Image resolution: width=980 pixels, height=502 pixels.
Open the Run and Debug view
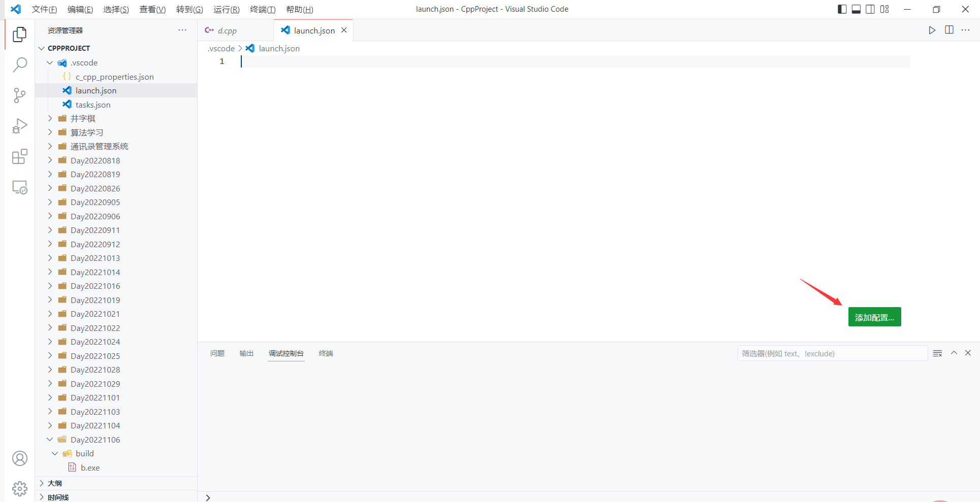19,126
